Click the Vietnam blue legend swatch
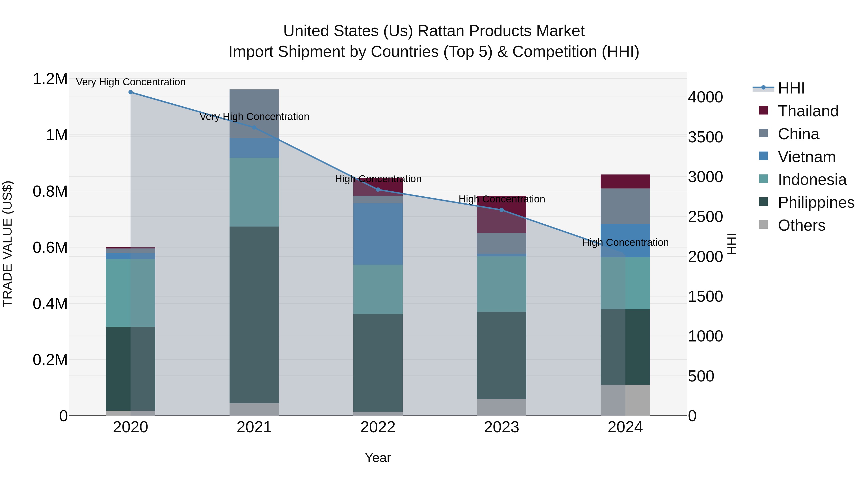 point(763,156)
